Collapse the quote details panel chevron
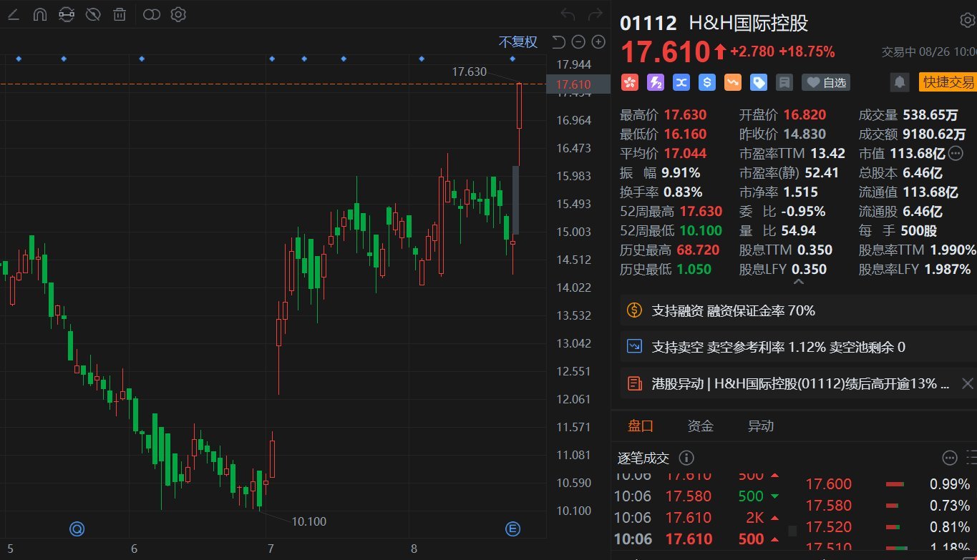977x560 pixels. click(x=799, y=283)
